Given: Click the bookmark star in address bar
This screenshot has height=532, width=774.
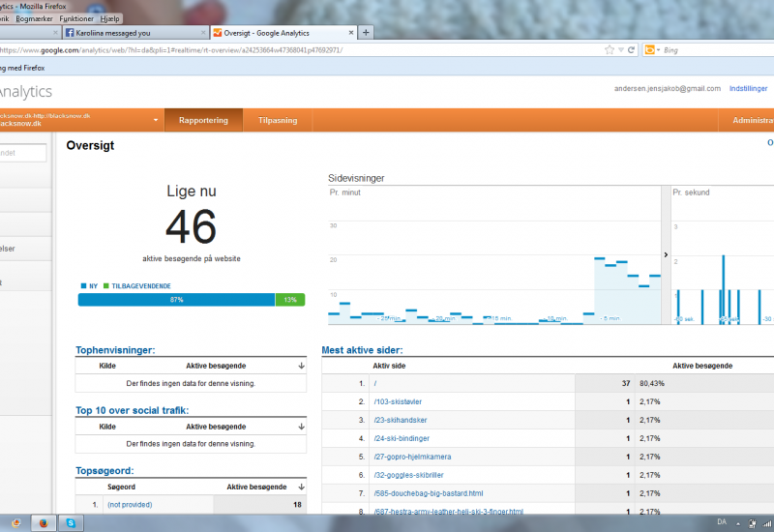Looking at the screenshot, I should pos(609,49).
